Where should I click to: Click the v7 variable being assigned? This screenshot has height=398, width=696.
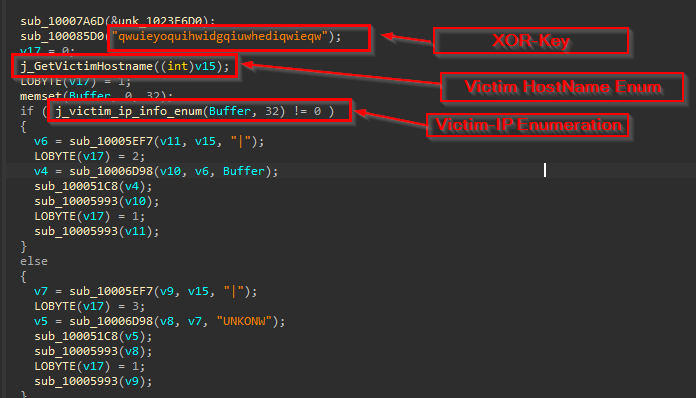pos(41,291)
